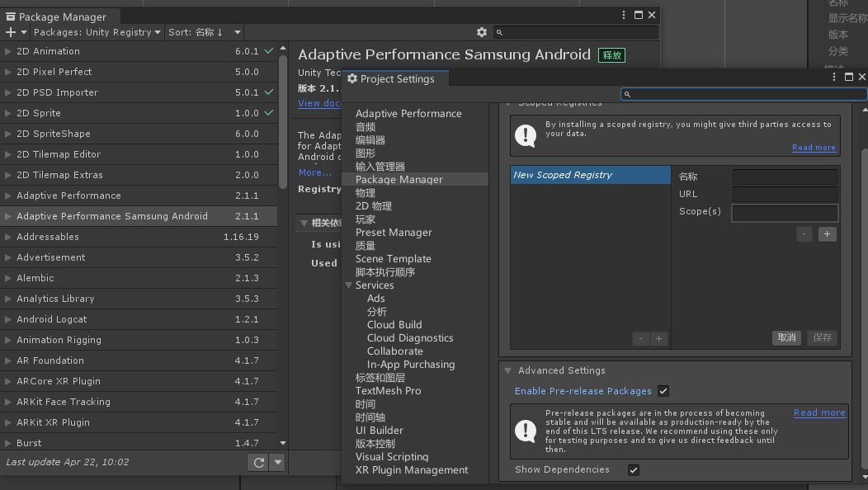The height and width of the screenshot is (490, 868).
Task: Select AR Foundation package row
Action: 139,360
